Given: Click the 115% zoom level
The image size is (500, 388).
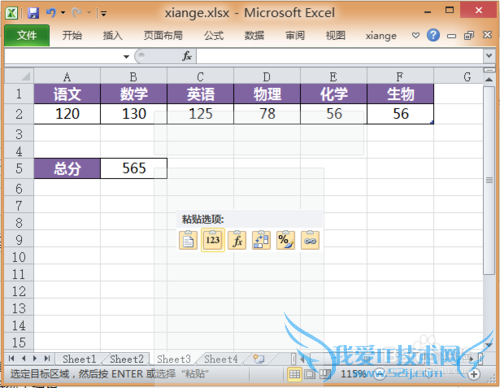Looking at the screenshot, I should tap(353, 374).
